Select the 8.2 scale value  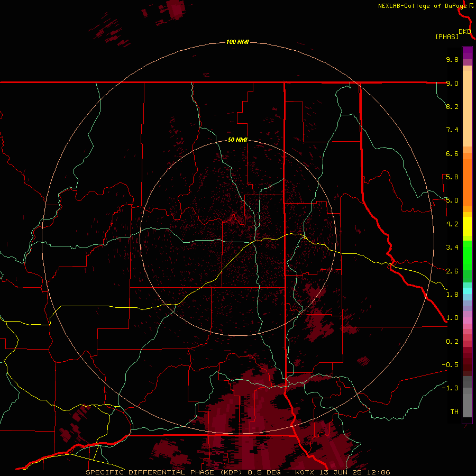point(452,106)
